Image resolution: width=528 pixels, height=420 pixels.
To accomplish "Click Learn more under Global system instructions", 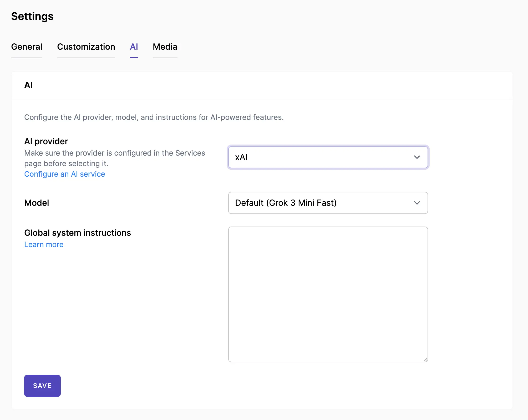I will (x=44, y=244).
